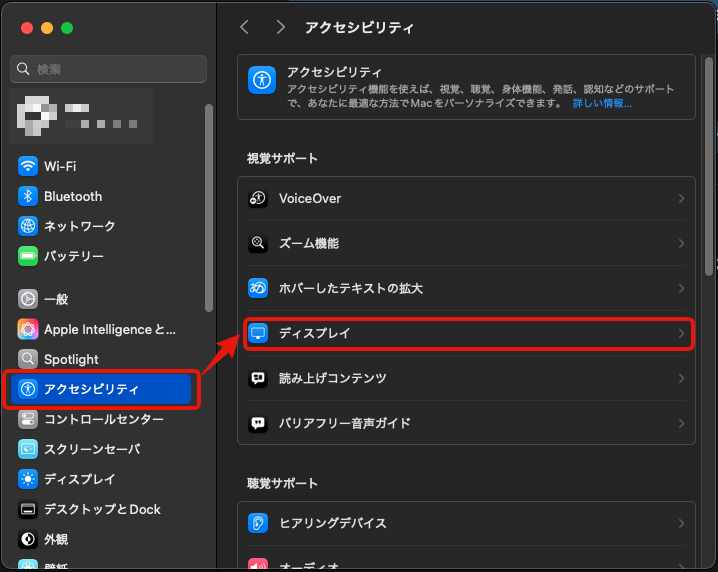718x572 pixels.
Task: Expand the ディスプレイ row chevron
Action: [681, 333]
